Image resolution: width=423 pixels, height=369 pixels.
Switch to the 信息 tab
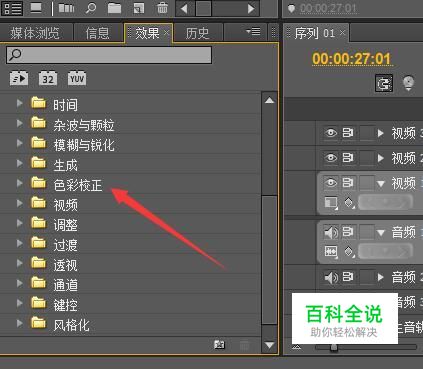click(98, 33)
